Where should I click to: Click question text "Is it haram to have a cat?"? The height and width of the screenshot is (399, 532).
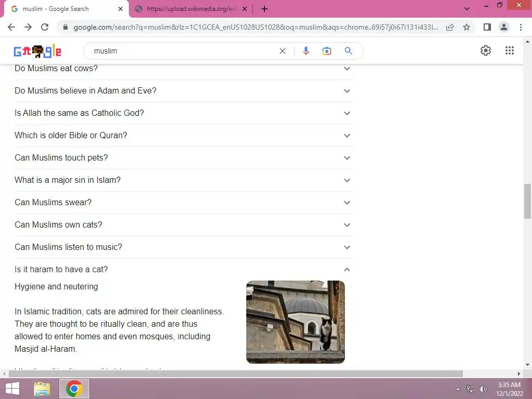tap(61, 270)
